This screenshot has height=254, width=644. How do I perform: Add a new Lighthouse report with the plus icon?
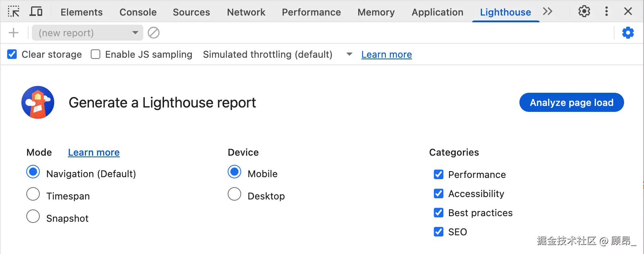point(14,33)
